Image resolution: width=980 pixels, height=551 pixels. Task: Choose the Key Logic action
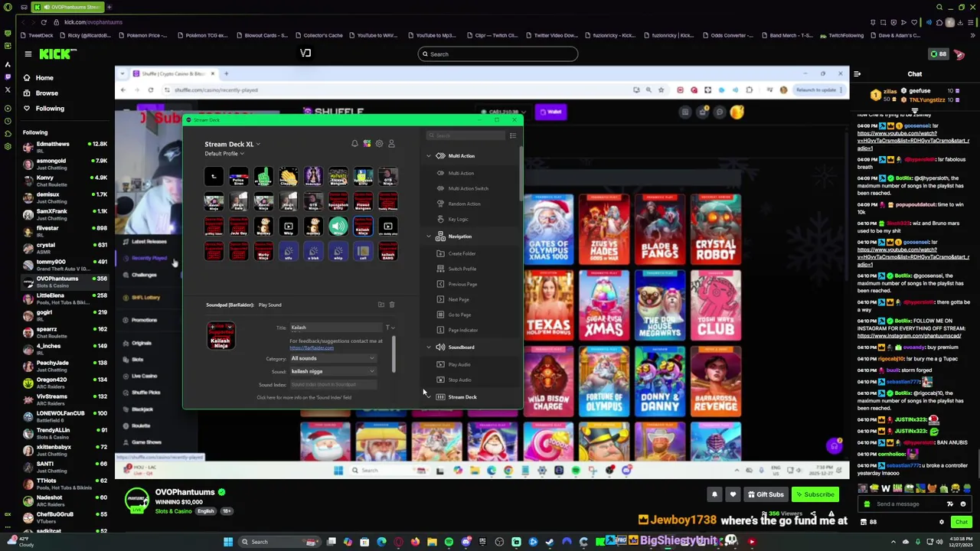tap(458, 219)
